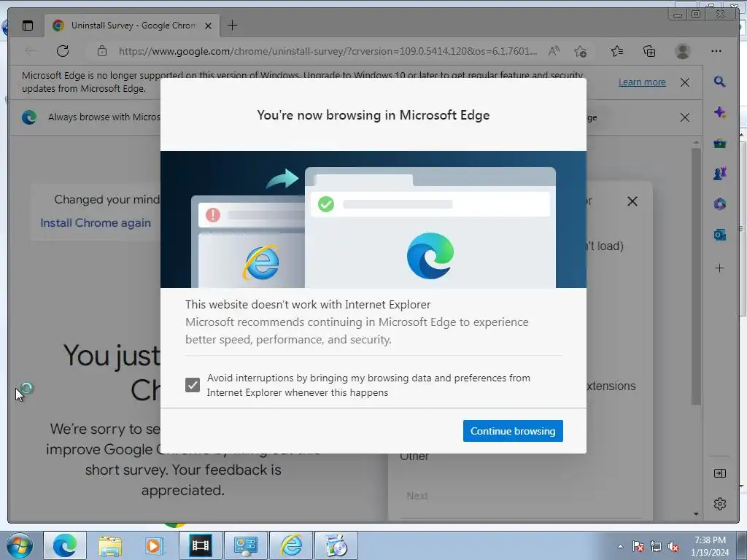Screen dimensions: 747x560
Task: Click the taskbar clock showing 7:38 PM
Action: [x=710, y=546]
